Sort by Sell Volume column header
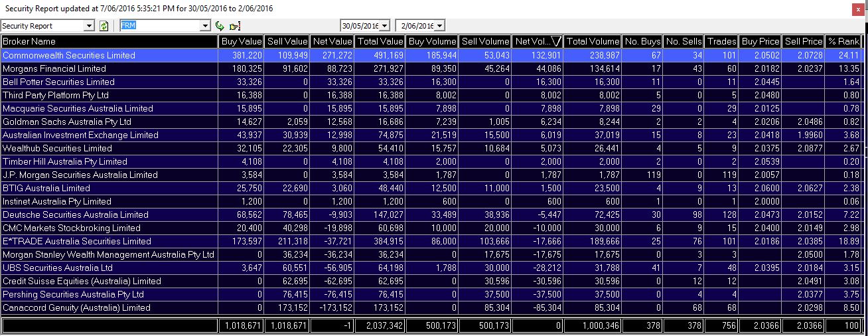The image size is (868, 336). 485,41
